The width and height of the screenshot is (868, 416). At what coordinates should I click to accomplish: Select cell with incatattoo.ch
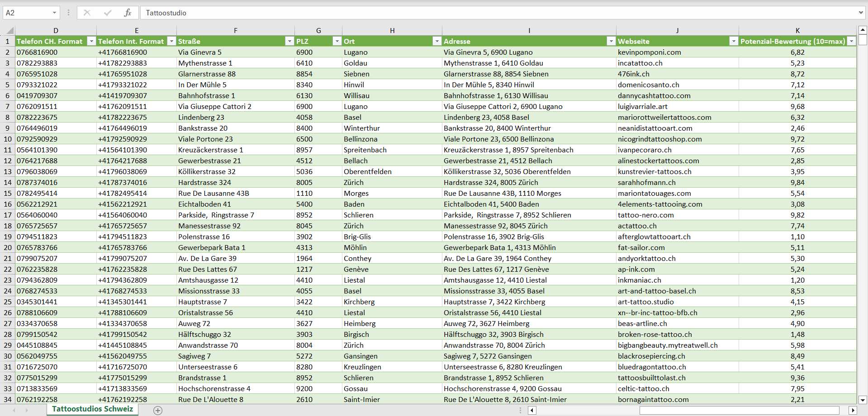[678, 63]
